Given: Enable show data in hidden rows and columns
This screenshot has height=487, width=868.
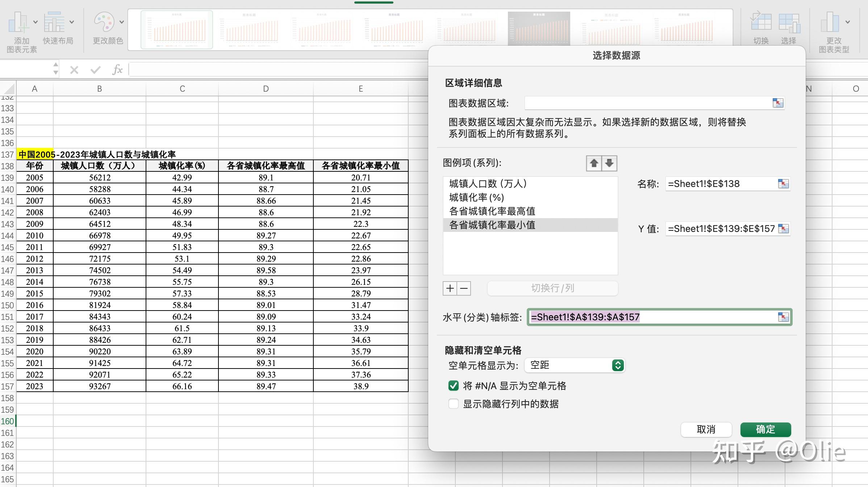Looking at the screenshot, I should [x=453, y=404].
